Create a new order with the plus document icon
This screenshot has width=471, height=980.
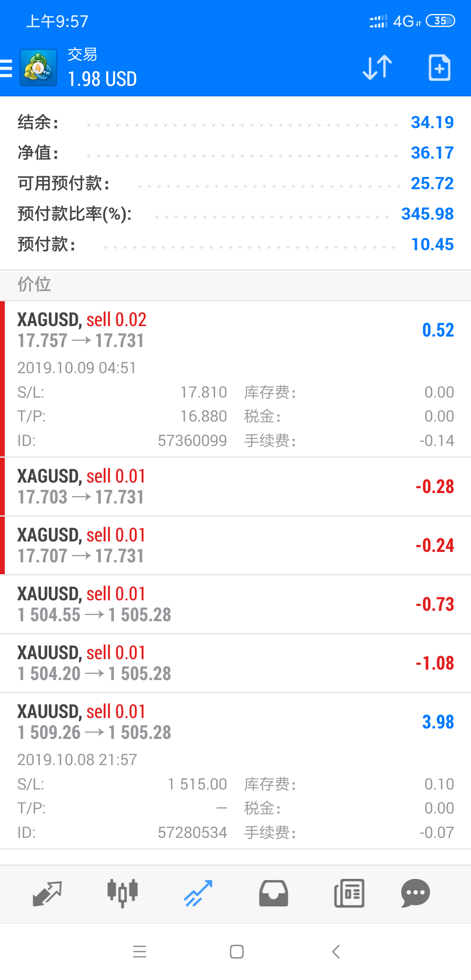[439, 68]
